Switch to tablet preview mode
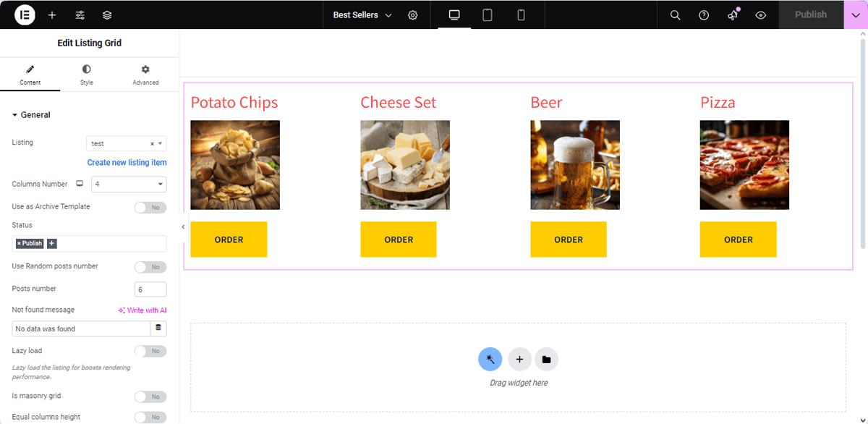This screenshot has height=424, width=868. pyautogui.click(x=487, y=14)
